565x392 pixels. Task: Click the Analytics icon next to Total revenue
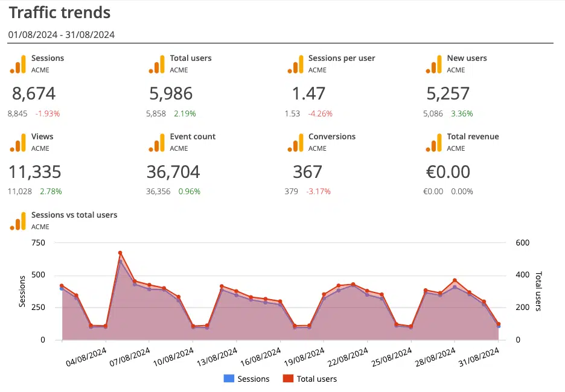coord(434,142)
